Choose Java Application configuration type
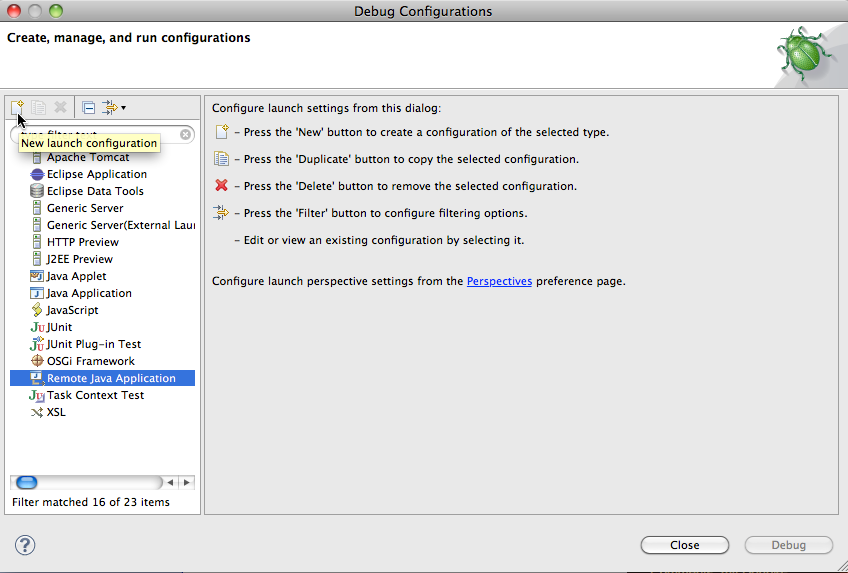The width and height of the screenshot is (848, 573). click(x=89, y=293)
